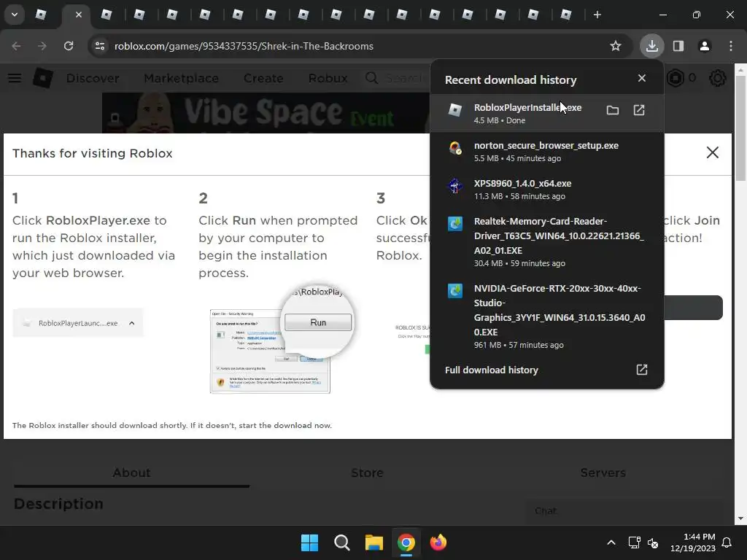
Task: Reload the Roblox page
Action: [x=69, y=46]
